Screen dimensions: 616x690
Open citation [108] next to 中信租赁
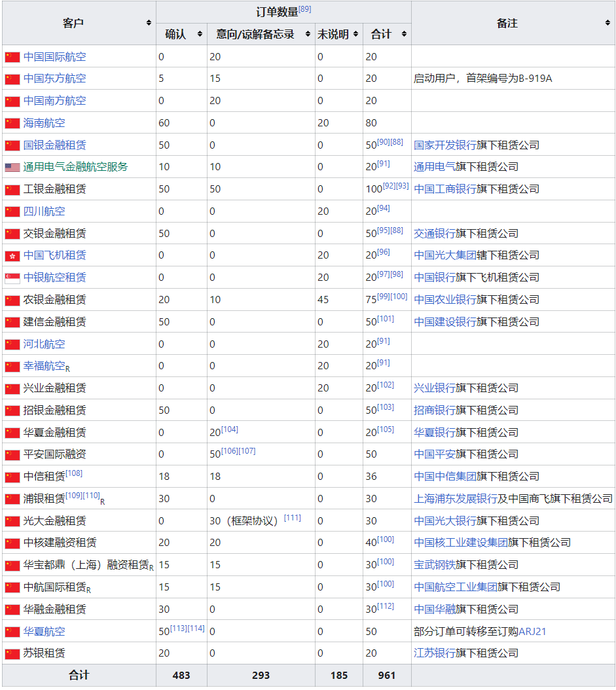point(74,473)
